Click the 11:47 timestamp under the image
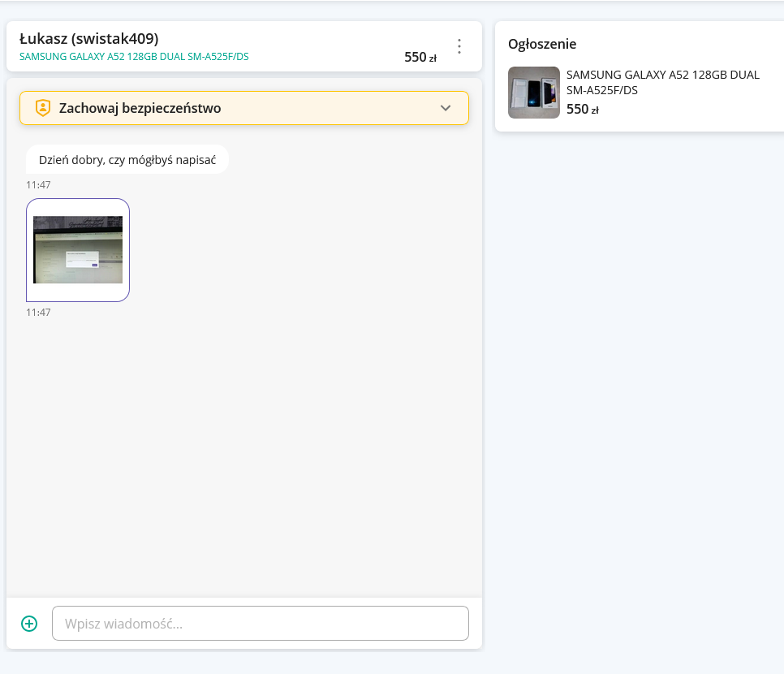Viewport: 784px width, 674px height. point(38,312)
